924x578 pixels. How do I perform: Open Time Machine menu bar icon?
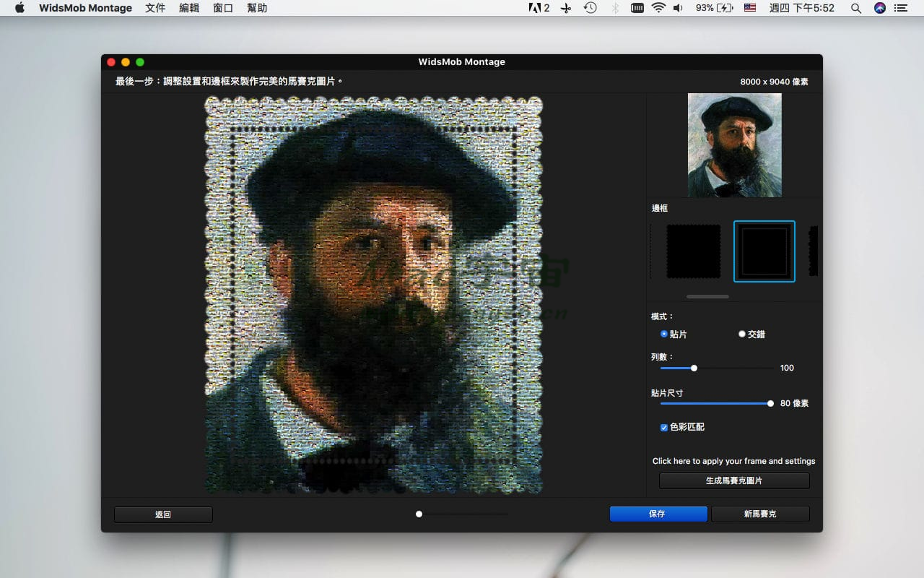point(590,8)
